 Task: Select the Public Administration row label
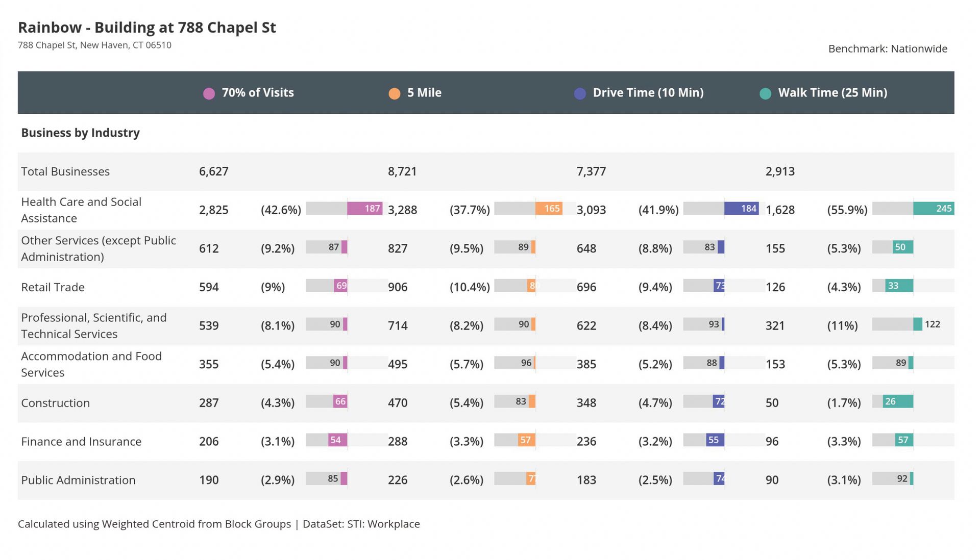(78, 480)
